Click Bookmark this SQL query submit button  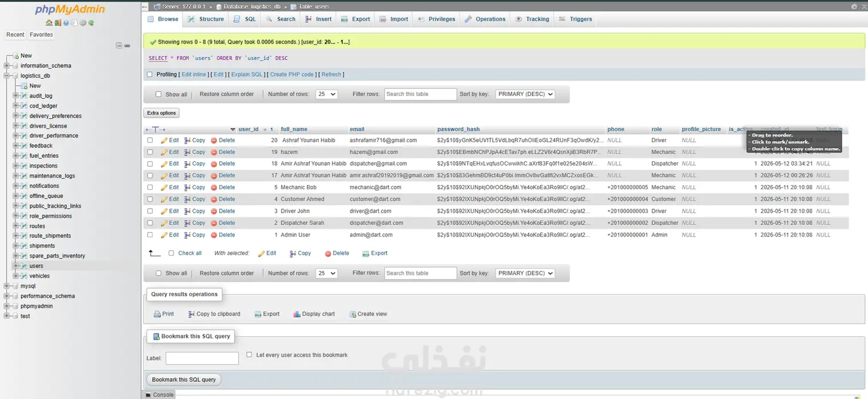tap(184, 380)
